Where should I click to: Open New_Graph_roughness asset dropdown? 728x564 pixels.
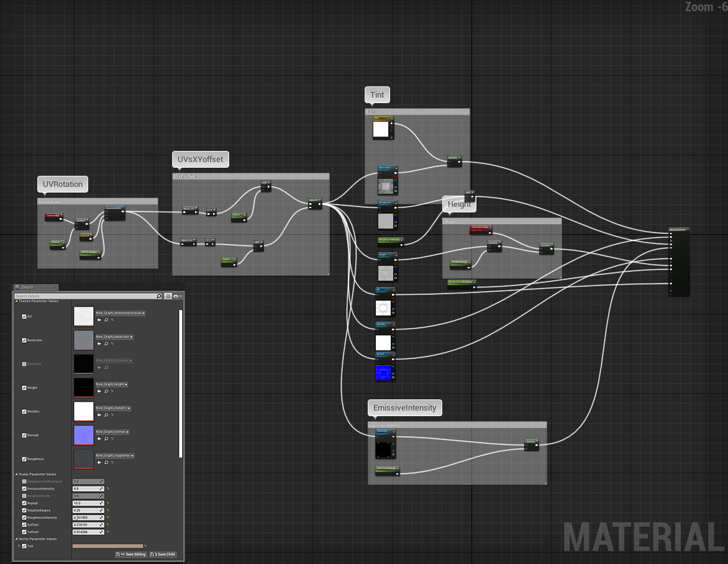[x=115, y=455]
